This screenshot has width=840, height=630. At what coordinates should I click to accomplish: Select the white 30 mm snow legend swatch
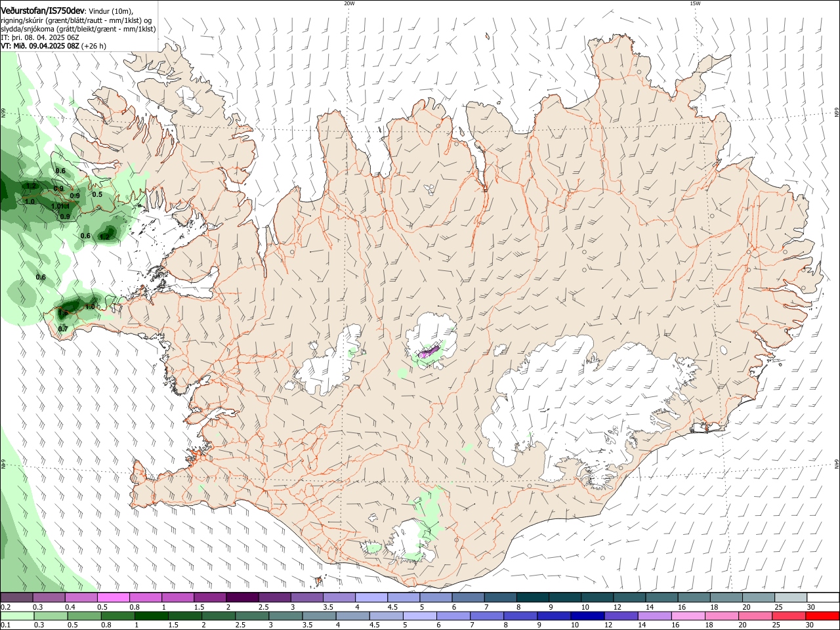coord(824,598)
